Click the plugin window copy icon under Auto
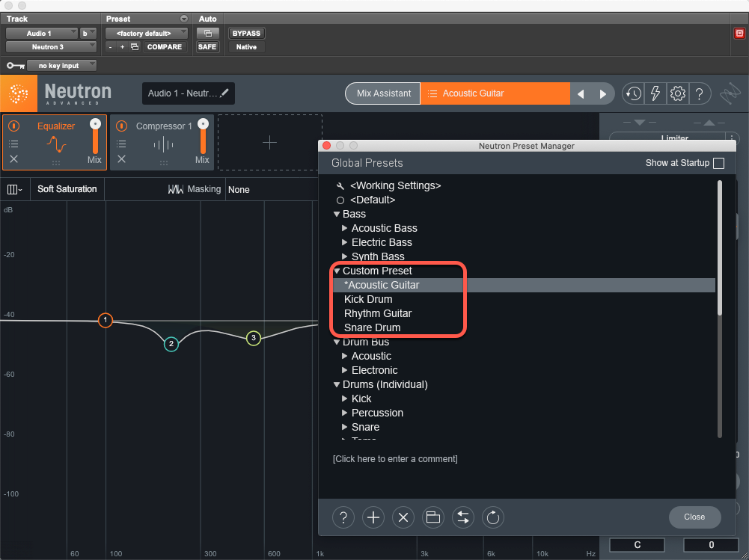749x560 pixels. (208, 34)
